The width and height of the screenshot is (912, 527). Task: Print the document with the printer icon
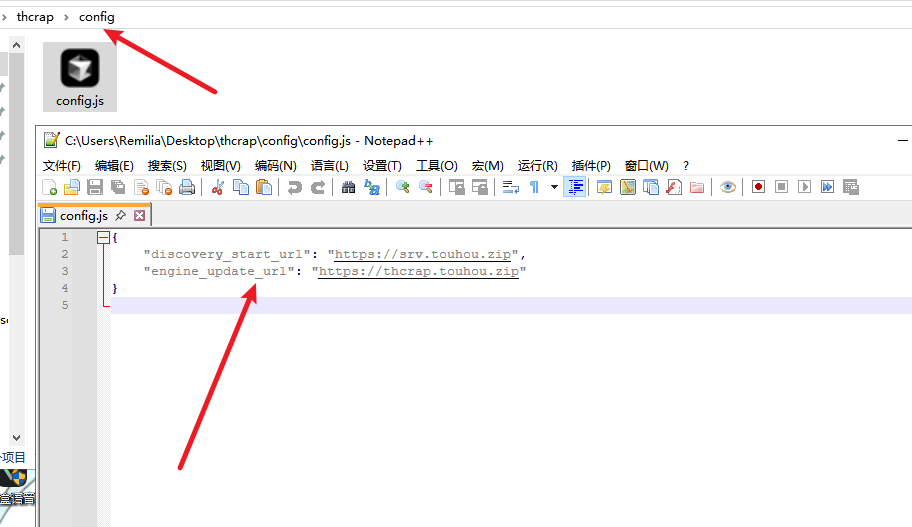[187, 187]
